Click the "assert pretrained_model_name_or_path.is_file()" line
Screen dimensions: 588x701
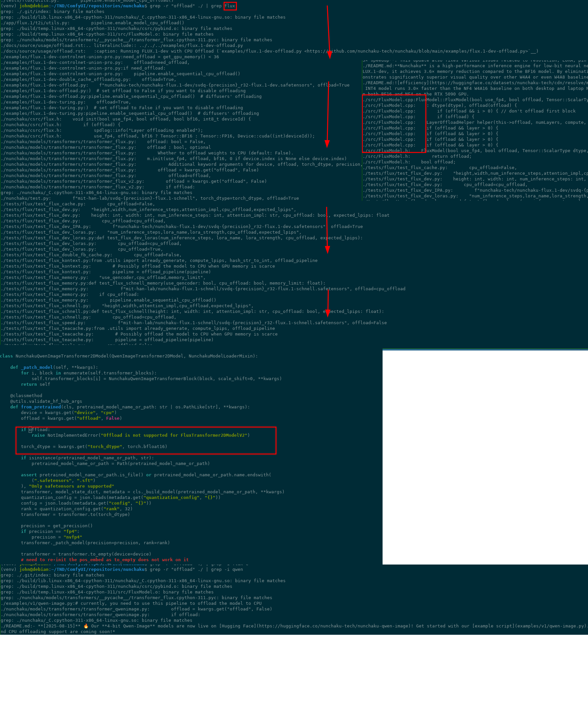click(146, 476)
